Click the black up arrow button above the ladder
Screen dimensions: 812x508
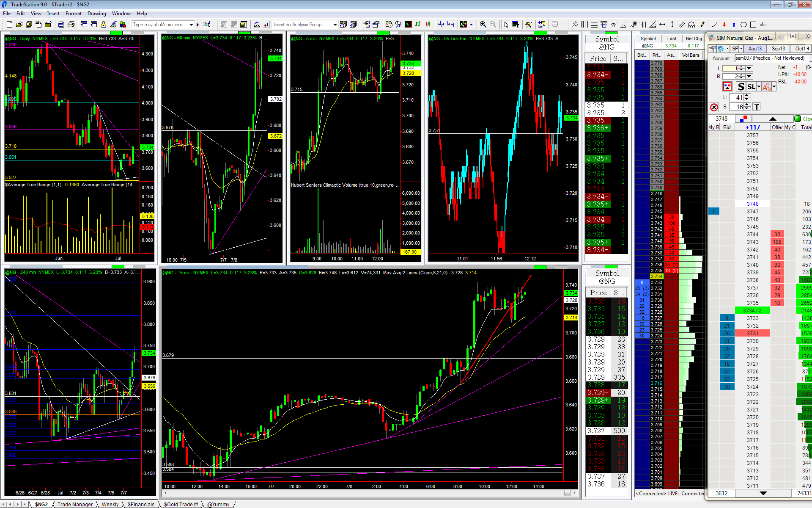tap(773, 119)
